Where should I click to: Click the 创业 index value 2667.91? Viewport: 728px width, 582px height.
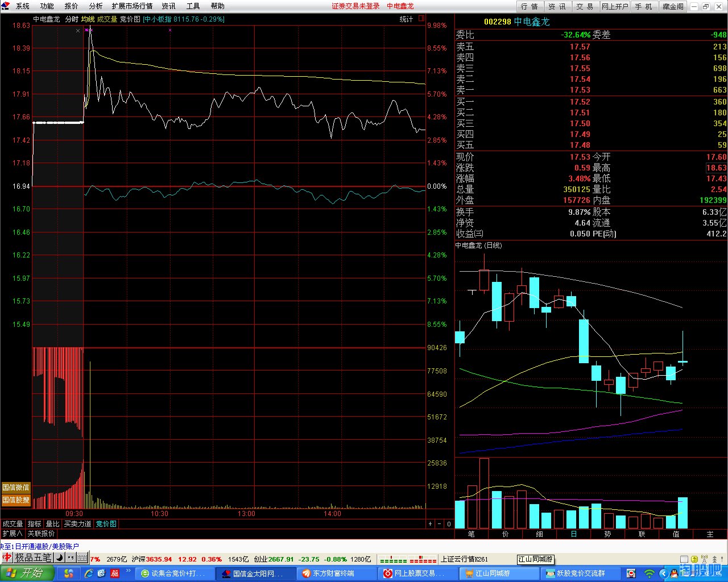click(282, 559)
